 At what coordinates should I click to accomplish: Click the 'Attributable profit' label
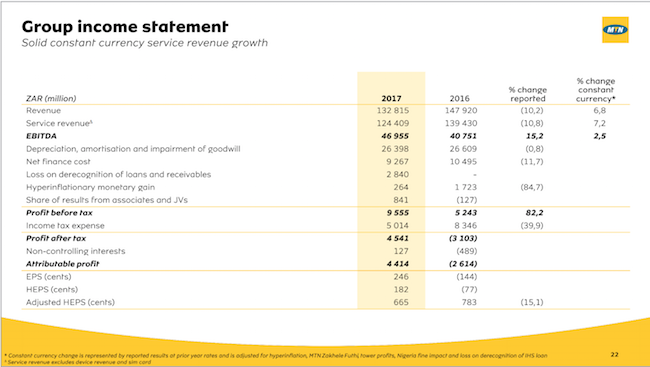[63, 264]
